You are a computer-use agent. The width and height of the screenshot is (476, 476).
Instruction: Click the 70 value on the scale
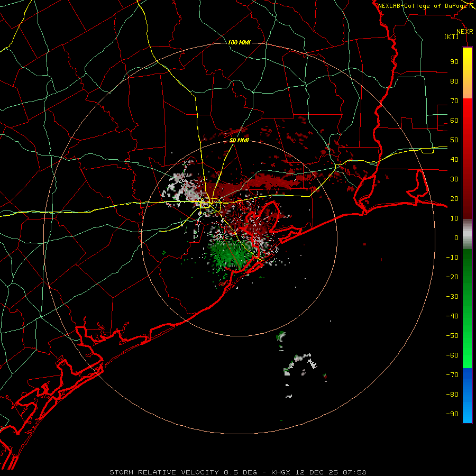(x=454, y=101)
